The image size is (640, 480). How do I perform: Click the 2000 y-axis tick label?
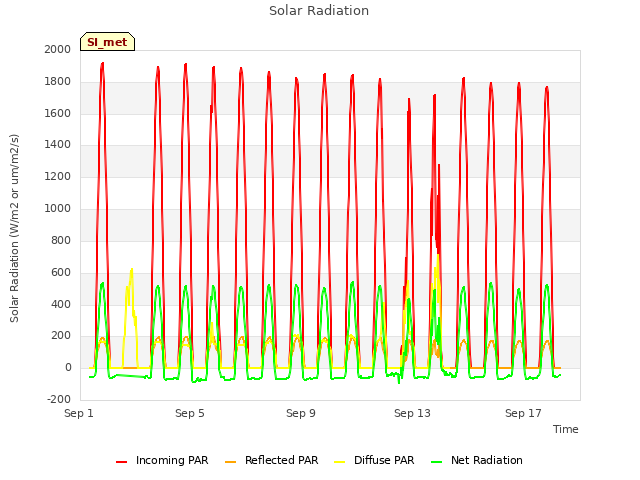[58, 49]
